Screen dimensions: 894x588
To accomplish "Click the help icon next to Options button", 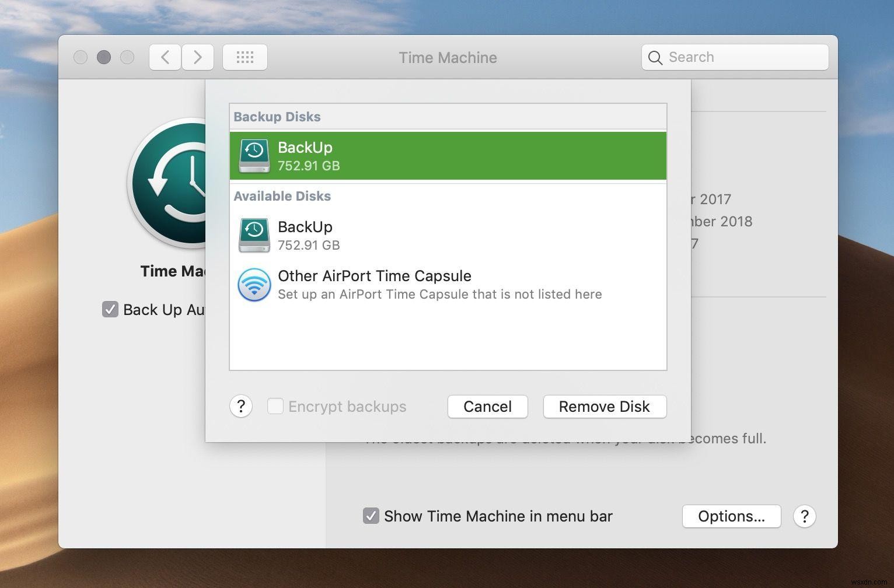I will tap(805, 516).
